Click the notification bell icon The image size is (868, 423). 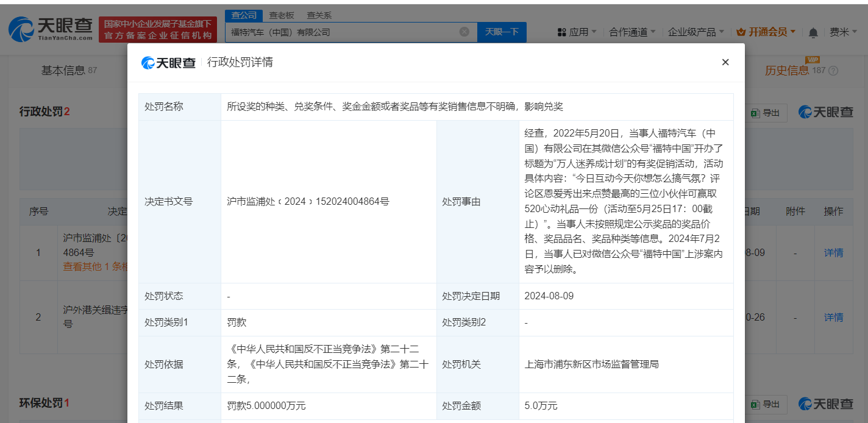click(813, 32)
